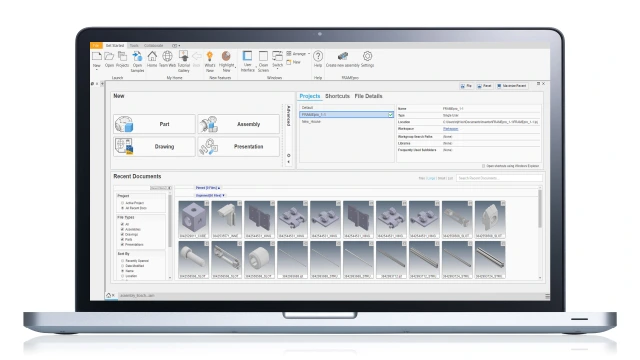Toggle the Parts file type checkbox
The width and height of the screenshot is (640, 360).
point(122,240)
